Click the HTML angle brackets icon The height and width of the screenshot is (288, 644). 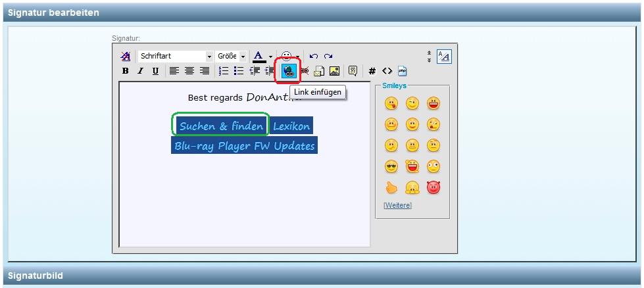[387, 71]
